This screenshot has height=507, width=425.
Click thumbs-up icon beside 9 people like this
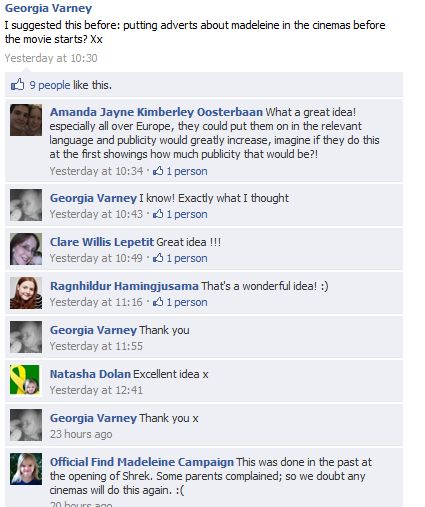pos(18,85)
